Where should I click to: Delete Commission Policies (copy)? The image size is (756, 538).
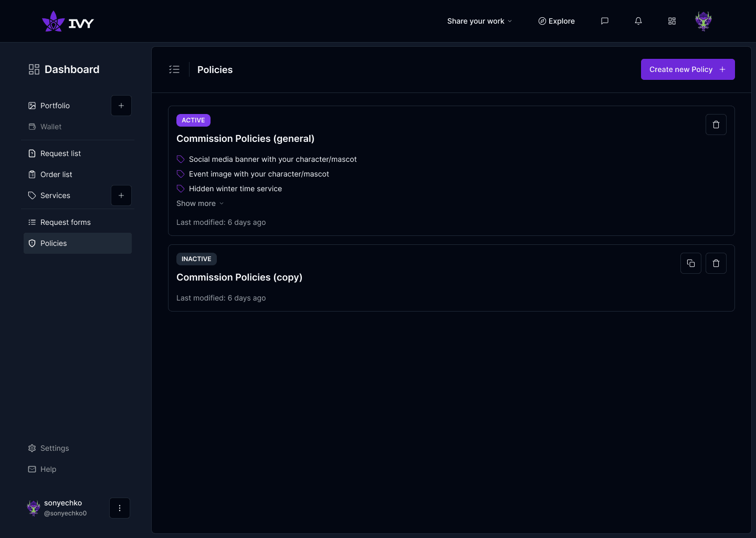(x=716, y=263)
